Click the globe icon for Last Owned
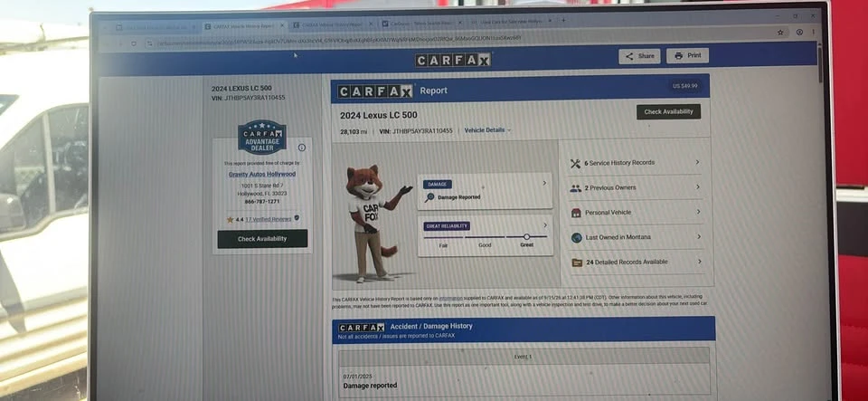868x401 pixels. [576, 237]
